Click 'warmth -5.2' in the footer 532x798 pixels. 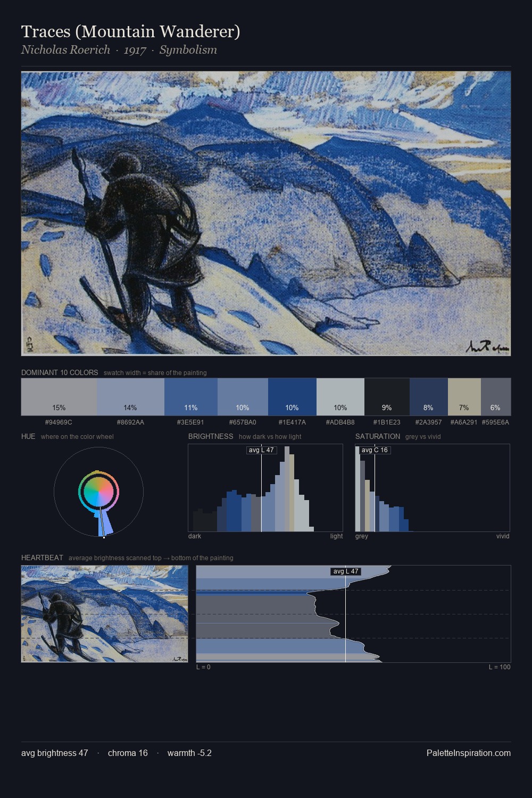(x=189, y=753)
